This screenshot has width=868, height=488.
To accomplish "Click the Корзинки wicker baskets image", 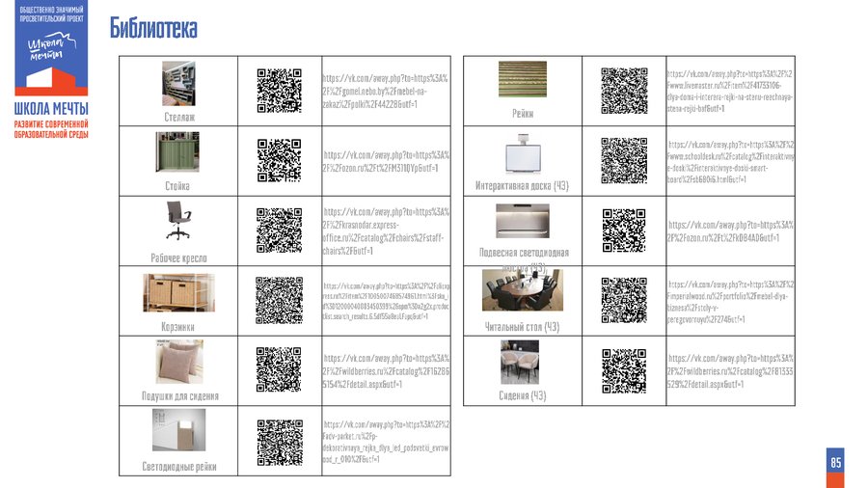I will click(178, 292).
